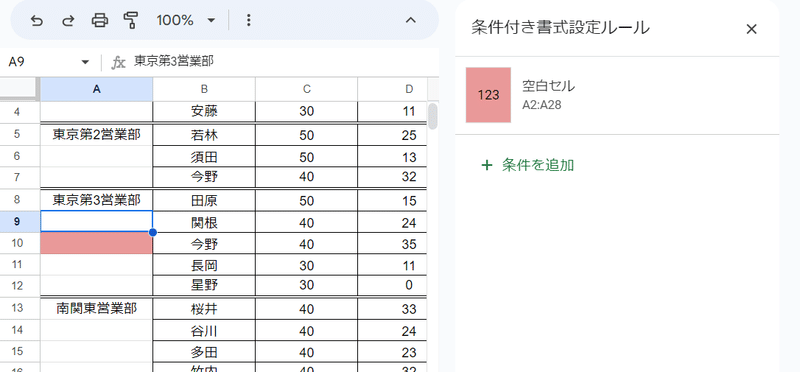Click cell 桜井
This screenshot has height=372, width=800.
pyautogui.click(x=204, y=309)
